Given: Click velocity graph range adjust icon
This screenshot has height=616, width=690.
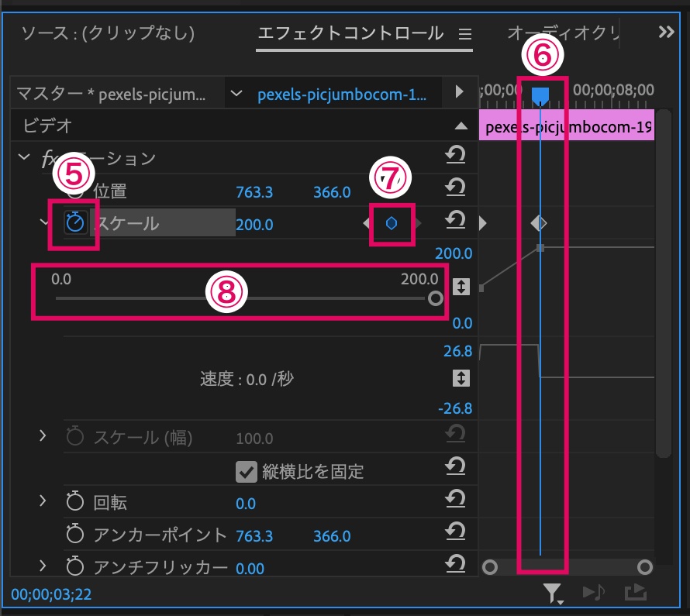Looking at the screenshot, I should click(461, 378).
